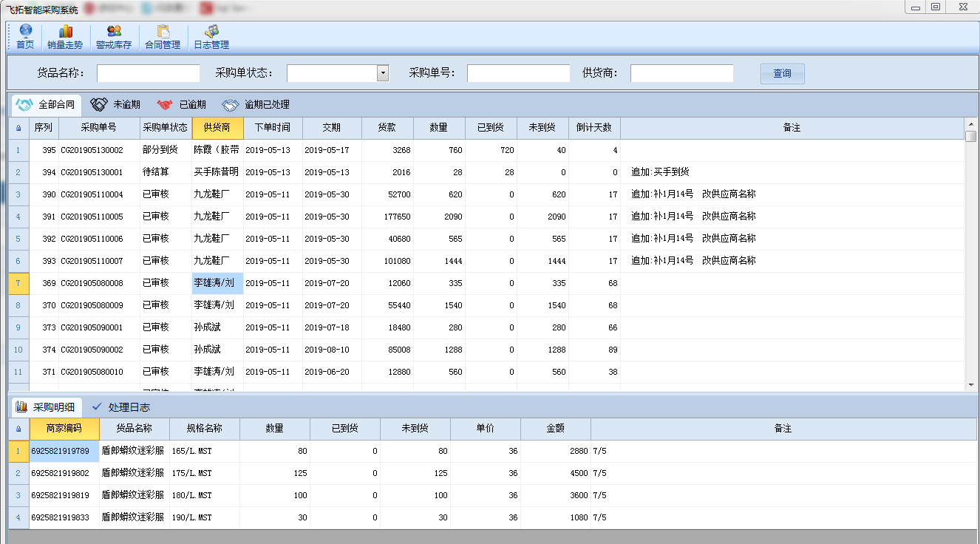Select row header 1 in the contracts grid

(18, 150)
